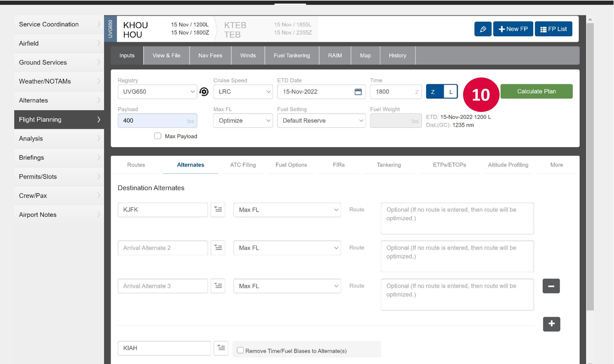Open the FIRs sub-tab
This screenshot has width=614, height=364.
coord(339,165)
